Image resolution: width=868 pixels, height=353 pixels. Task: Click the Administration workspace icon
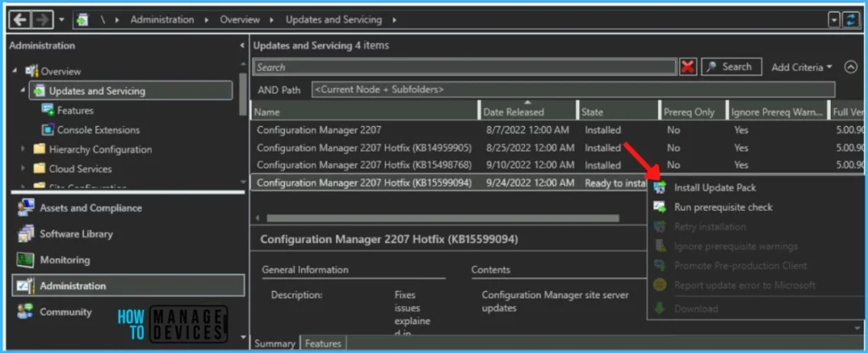coord(25,285)
